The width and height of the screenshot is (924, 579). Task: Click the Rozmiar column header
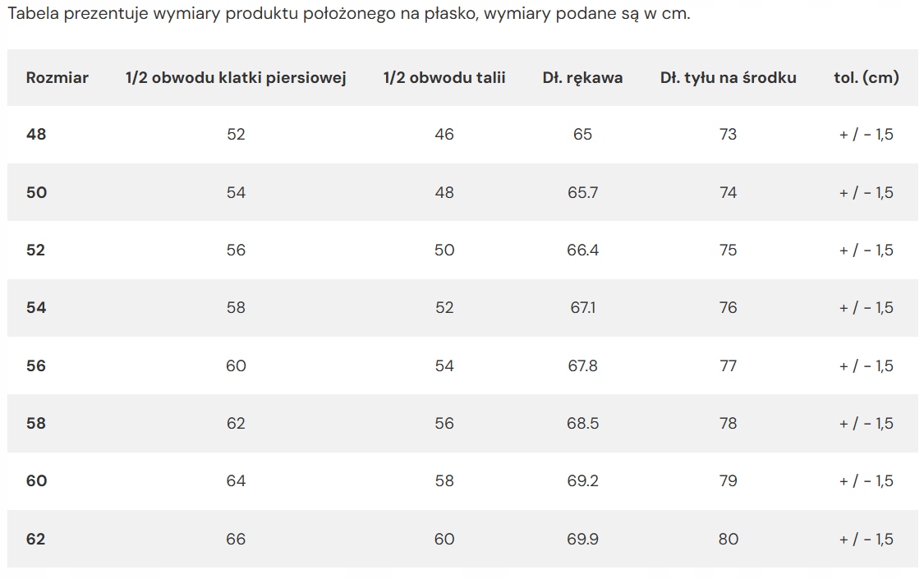point(57,78)
